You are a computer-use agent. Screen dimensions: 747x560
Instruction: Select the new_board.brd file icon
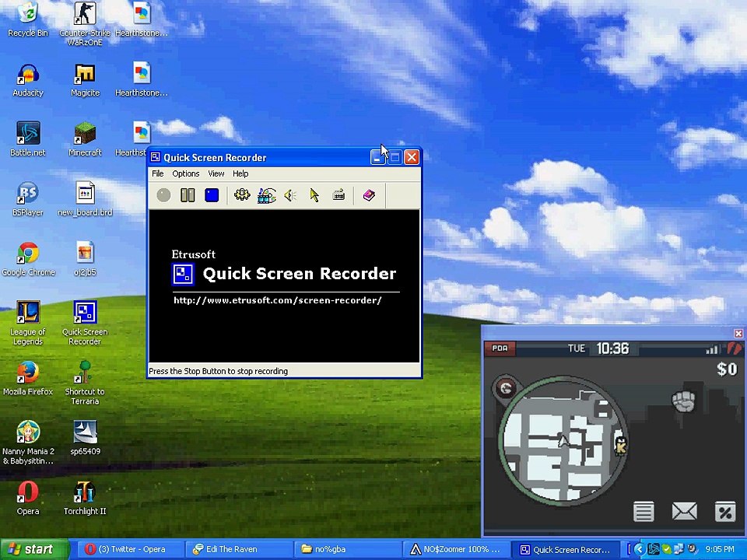85,199
